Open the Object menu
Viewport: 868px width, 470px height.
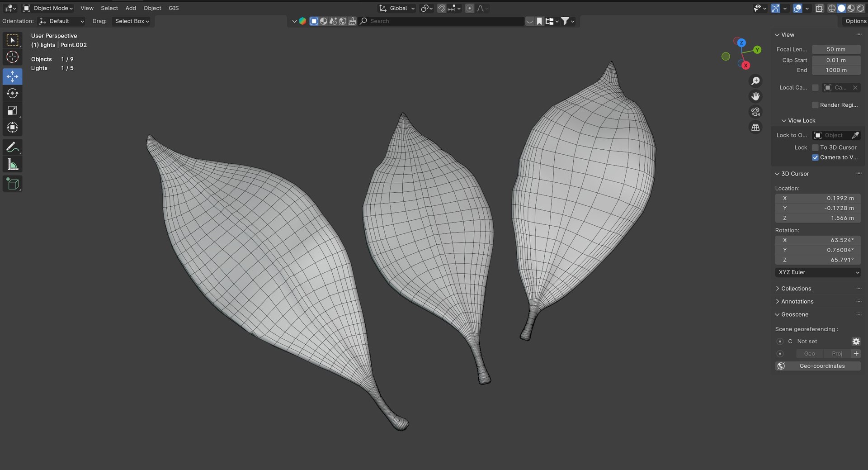click(152, 8)
